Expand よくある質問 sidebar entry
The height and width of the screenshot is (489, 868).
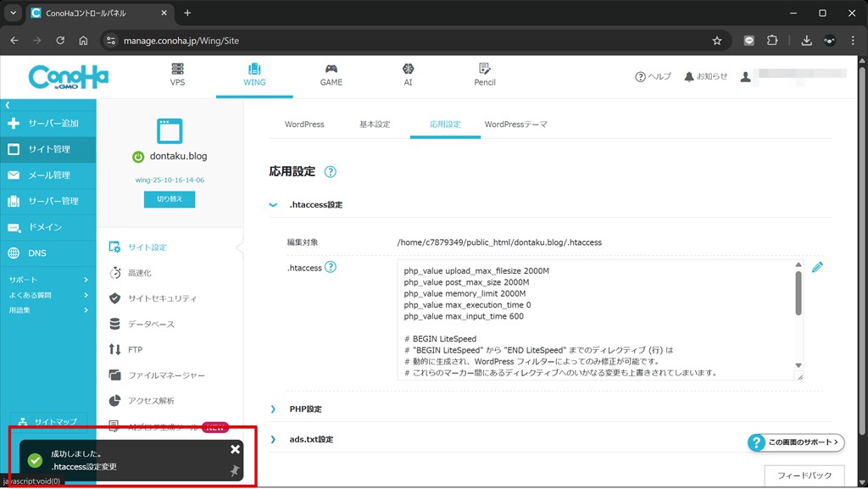[x=48, y=295]
